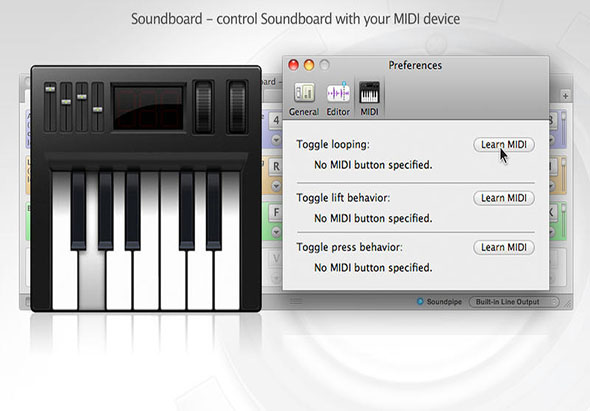The image size is (590, 411).
Task: Click Learn MIDI for Toggle press behavior
Action: coord(504,247)
